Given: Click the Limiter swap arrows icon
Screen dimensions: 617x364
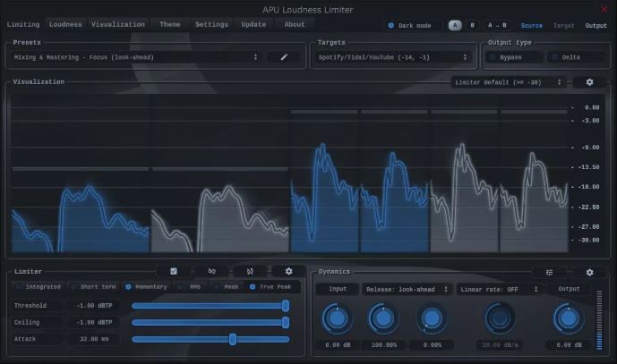Looking at the screenshot, I should [250, 271].
